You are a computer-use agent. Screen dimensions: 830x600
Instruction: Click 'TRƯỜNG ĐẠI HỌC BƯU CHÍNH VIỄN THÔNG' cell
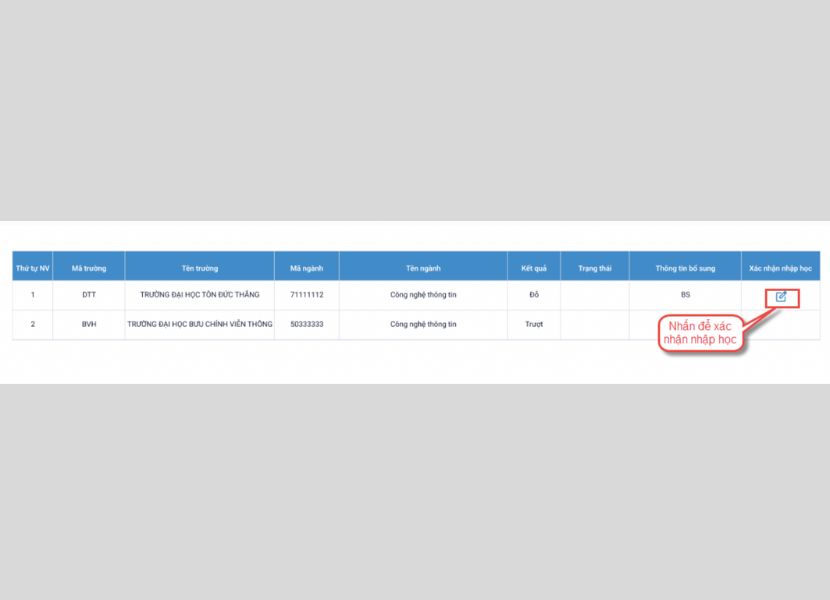tap(200, 325)
